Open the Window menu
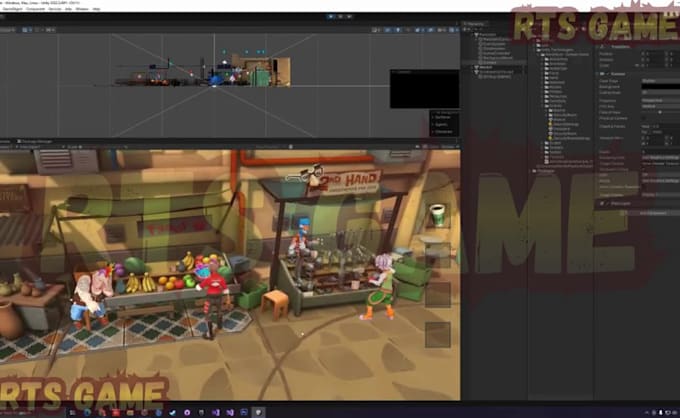The height and width of the screenshot is (418, 680). (x=82, y=9)
